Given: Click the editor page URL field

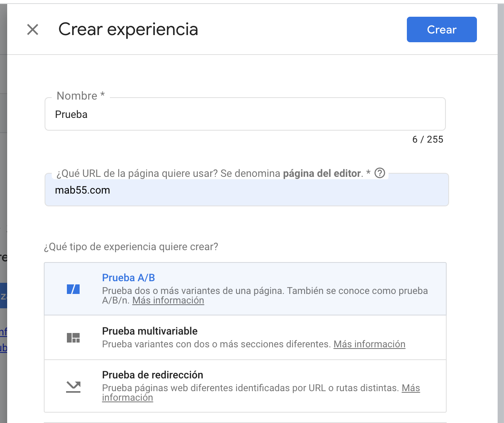Looking at the screenshot, I should 247,190.
